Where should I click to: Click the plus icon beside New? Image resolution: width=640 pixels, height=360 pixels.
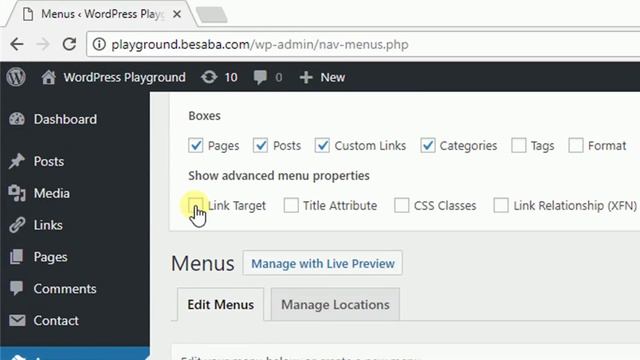[306, 77]
